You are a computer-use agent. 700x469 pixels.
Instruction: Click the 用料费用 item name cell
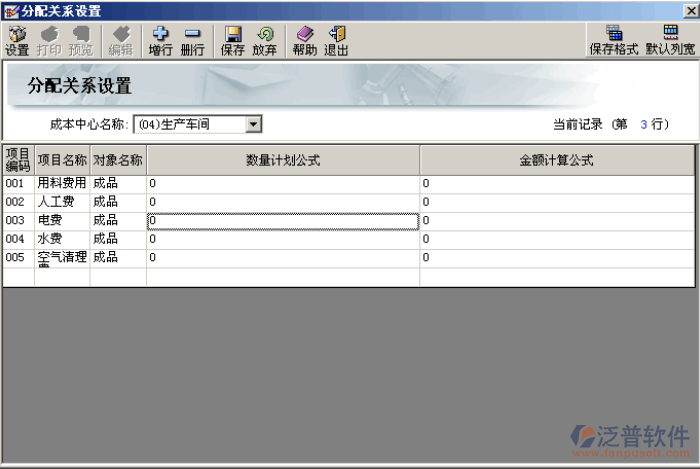62,184
